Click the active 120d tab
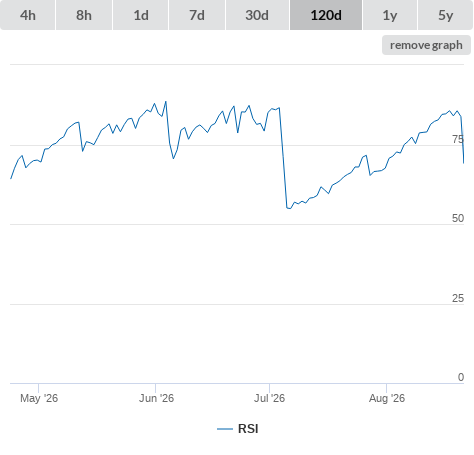This screenshot has width=474, height=455. tap(326, 15)
